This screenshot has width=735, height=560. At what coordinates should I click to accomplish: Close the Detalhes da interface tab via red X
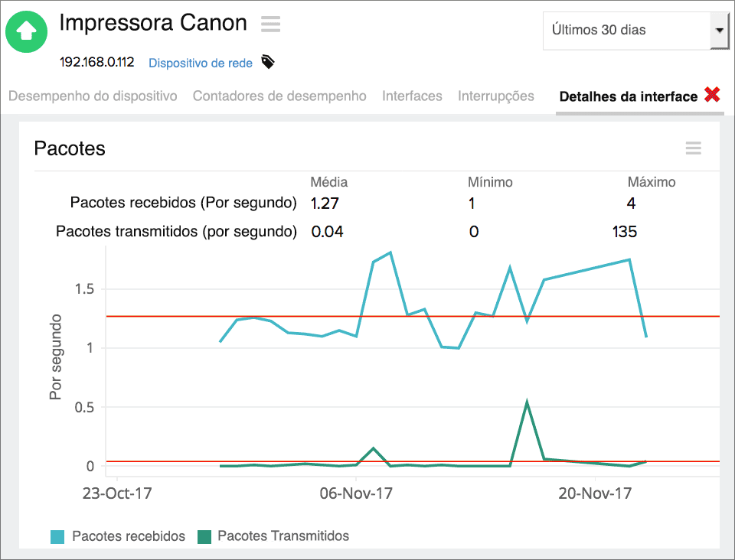[712, 95]
